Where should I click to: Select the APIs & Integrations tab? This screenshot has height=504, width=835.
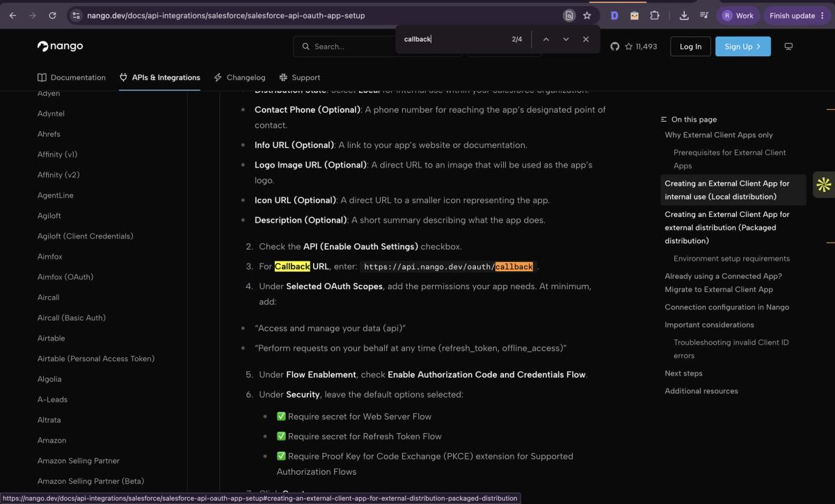point(159,77)
